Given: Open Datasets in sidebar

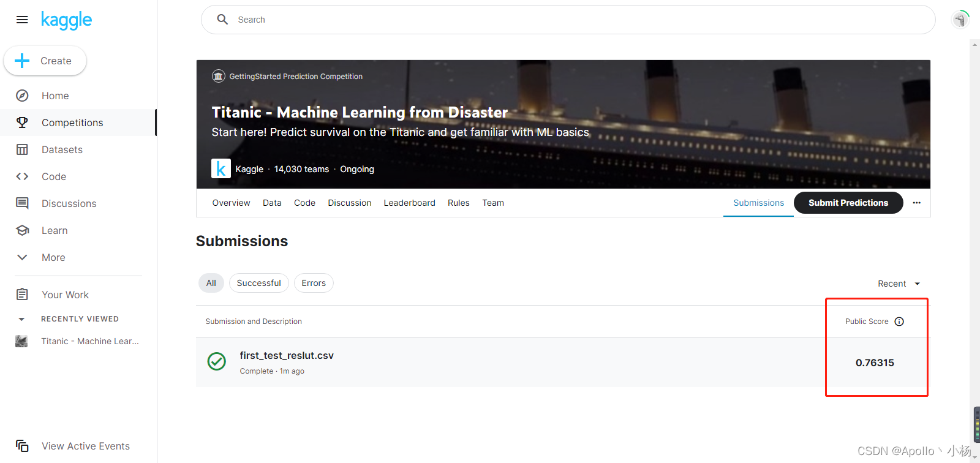Looking at the screenshot, I should [x=62, y=149].
